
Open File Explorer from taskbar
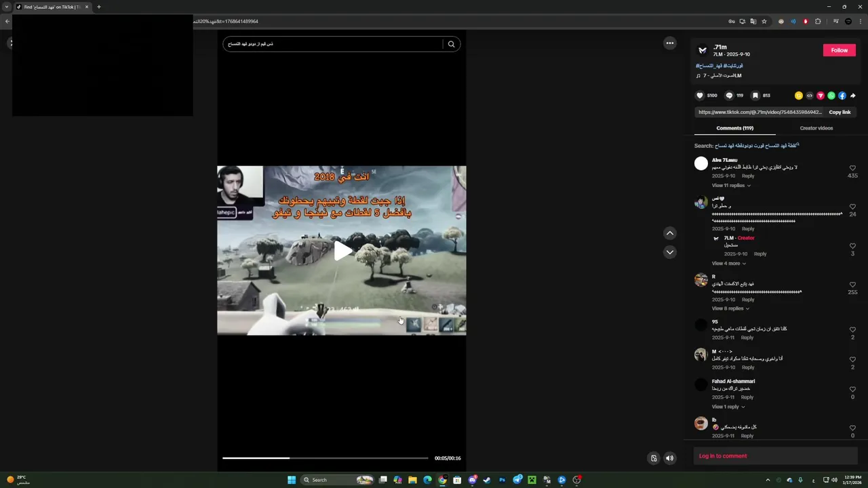click(412, 480)
